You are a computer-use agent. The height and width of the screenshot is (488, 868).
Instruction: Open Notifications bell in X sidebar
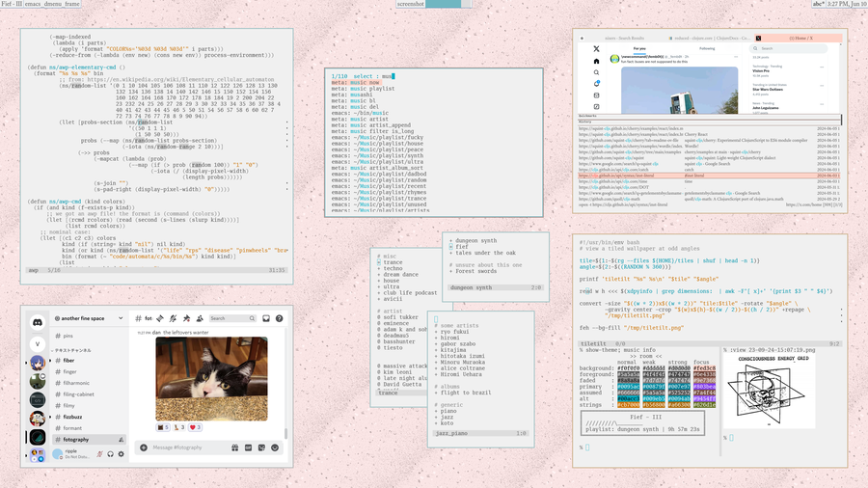coord(596,84)
